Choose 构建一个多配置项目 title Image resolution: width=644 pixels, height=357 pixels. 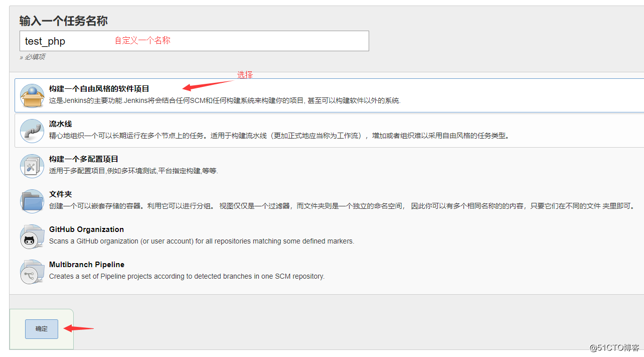pyautogui.click(x=84, y=159)
